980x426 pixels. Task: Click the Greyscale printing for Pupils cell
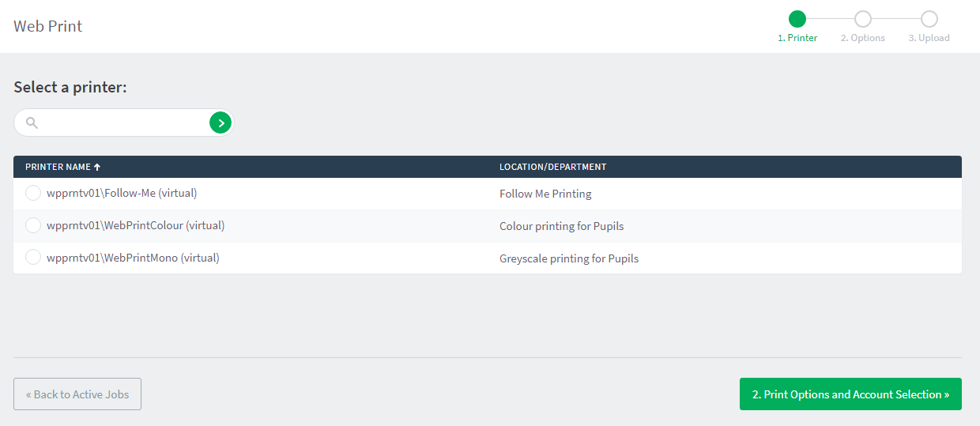coord(569,258)
